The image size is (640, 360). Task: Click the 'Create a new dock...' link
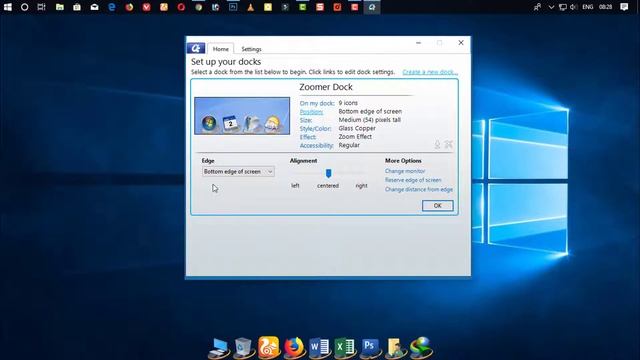pos(430,72)
